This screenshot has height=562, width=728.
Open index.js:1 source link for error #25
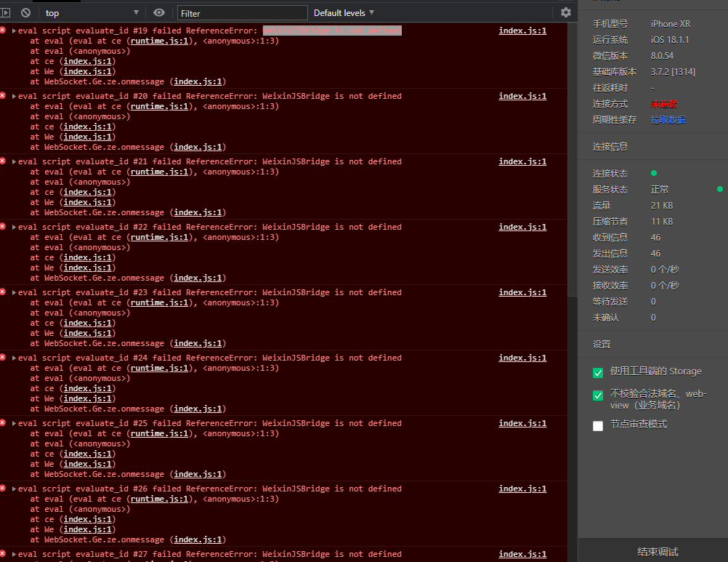522,424
